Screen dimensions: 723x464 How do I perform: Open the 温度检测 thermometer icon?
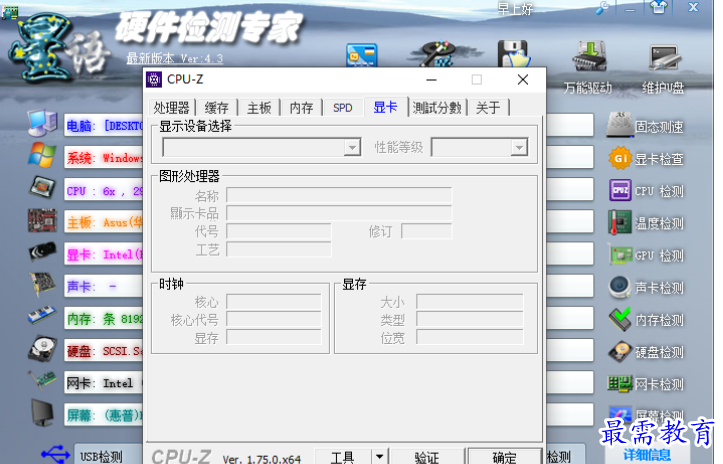point(620,223)
